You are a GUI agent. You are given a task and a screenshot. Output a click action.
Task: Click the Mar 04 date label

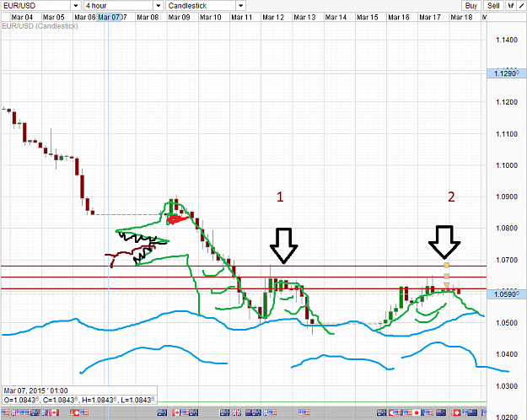tap(22, 17)
